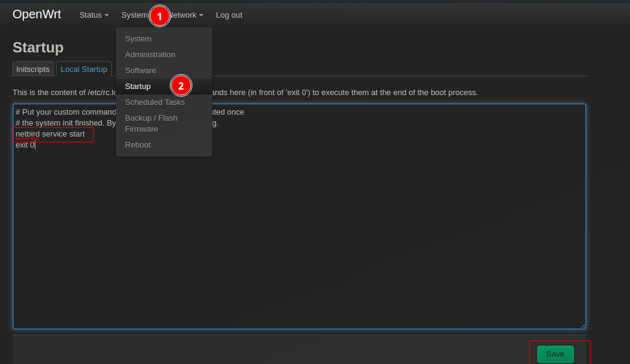Switch to the Initscripts tab

tap(32, 69)
